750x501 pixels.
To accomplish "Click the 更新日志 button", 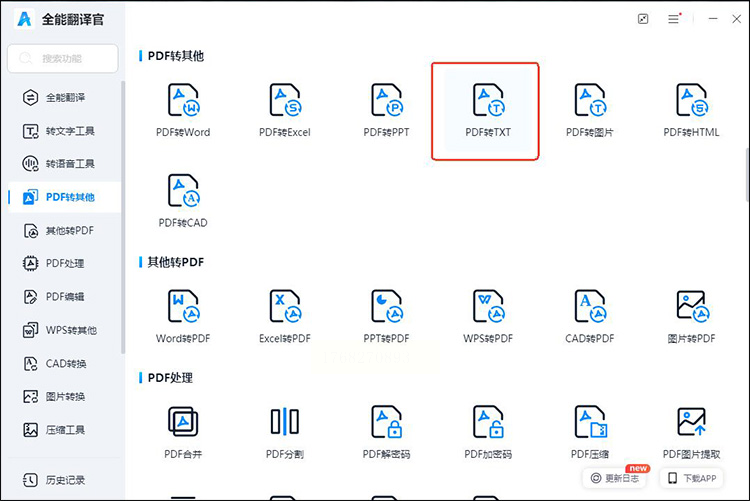I will (x=615, y=478).
